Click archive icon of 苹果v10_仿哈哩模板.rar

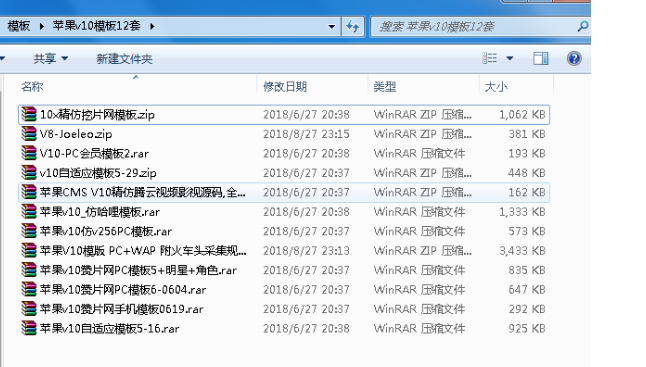coord(29,212)
